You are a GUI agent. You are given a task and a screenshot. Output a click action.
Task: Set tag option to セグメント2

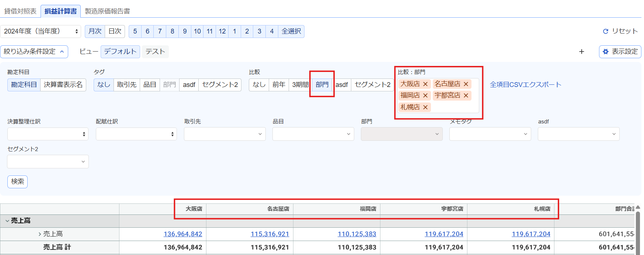coord(220,85)
